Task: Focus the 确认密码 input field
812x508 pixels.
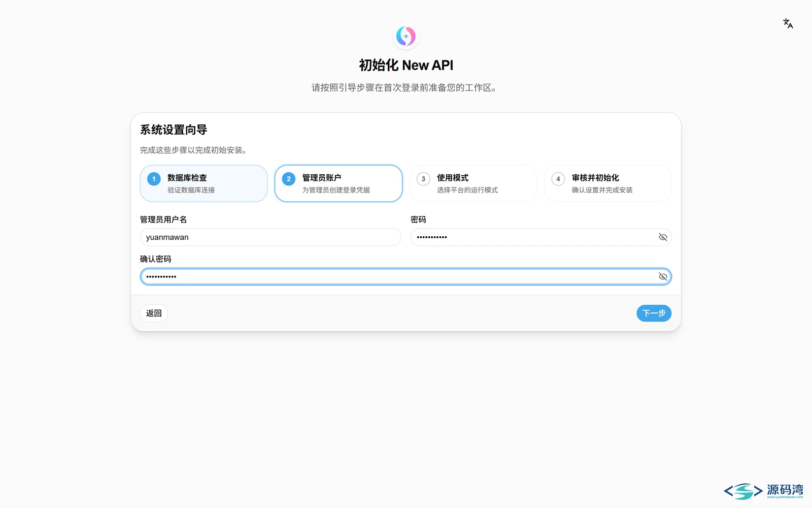Action: click(406, 277)
